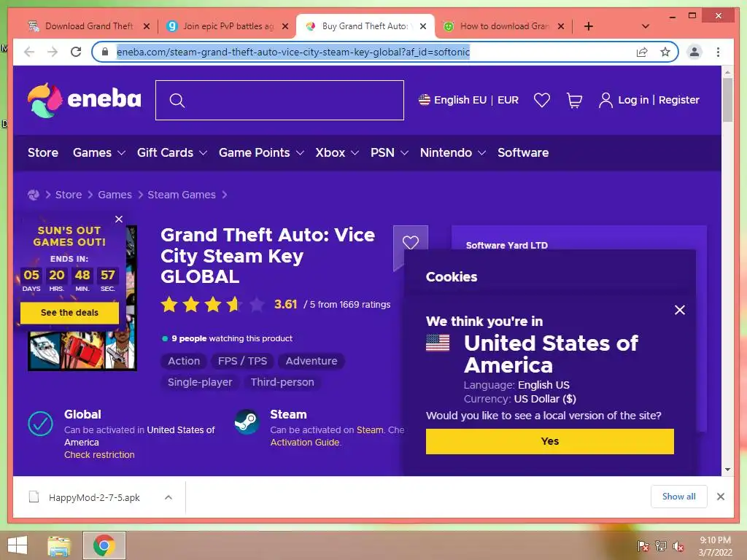Click the Global checkmark icon
The image size is (747, 560).
(41, 424)
